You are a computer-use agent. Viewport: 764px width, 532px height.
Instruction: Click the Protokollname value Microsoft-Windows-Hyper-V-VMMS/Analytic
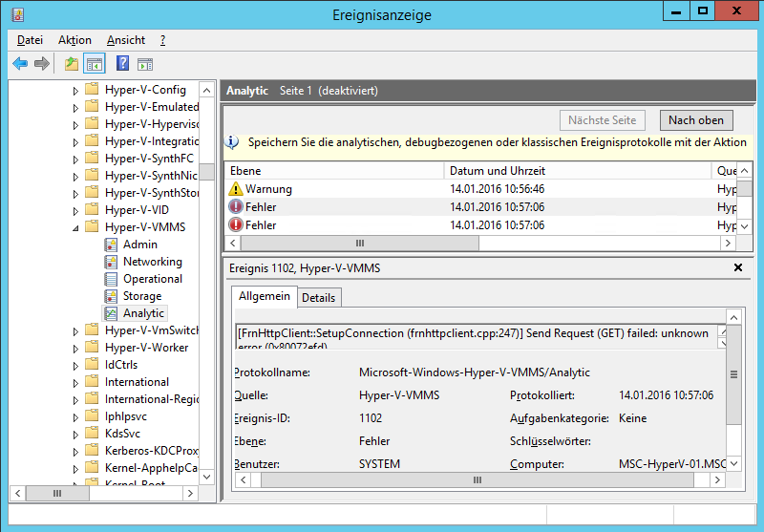pos(474,372)
